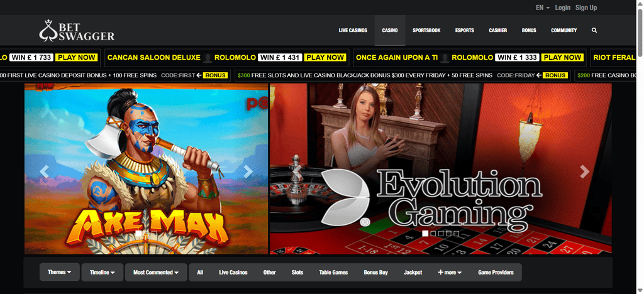Click WIN £ 1 733 amount label
Screen dimensions: 644x294
(x=31, y=57)
